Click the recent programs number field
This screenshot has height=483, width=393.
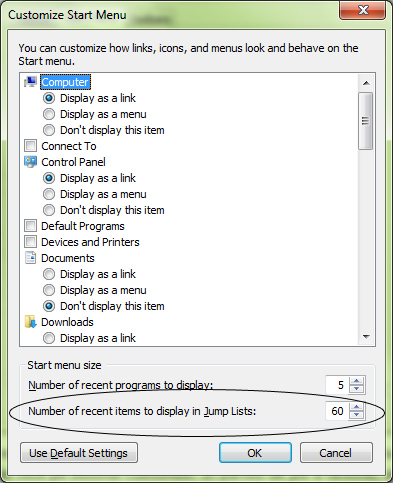[337, 385]
